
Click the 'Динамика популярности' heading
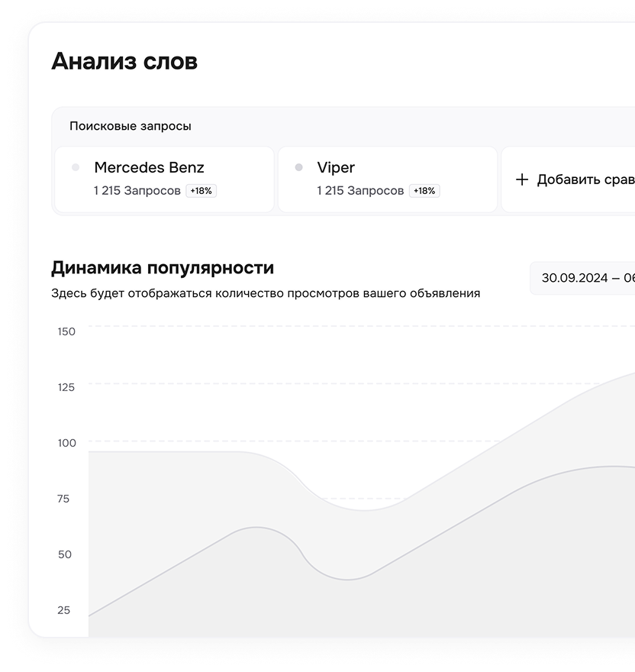click(x=163, y=268)
